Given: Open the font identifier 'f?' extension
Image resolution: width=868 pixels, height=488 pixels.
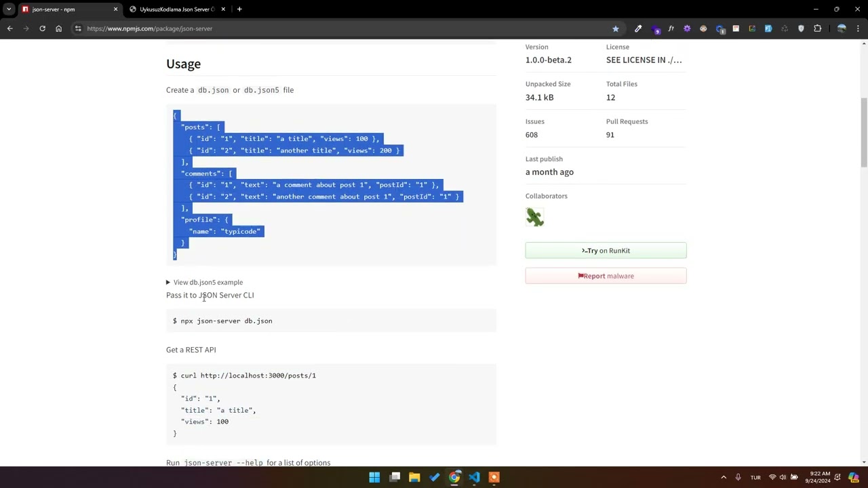Looking at the screenshot, I should tap(671, 28).
